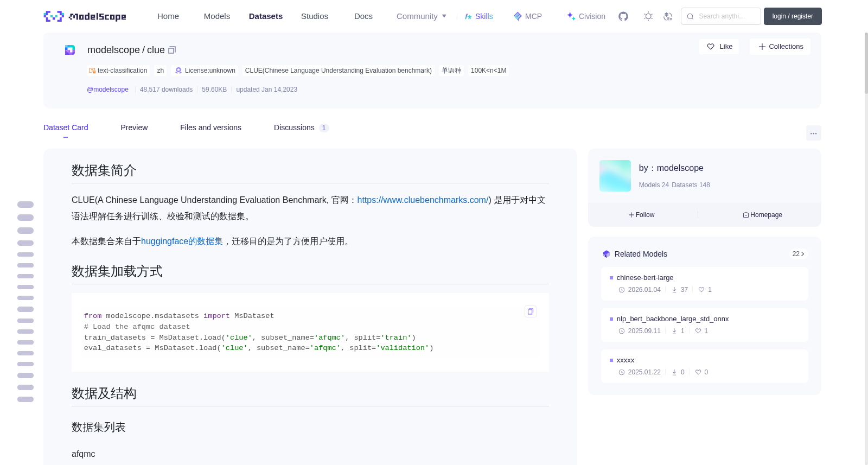Click the 'updated Jan 14,2023' text
Viewport: 868px width, 465px height.
click(x=267, y=90)
